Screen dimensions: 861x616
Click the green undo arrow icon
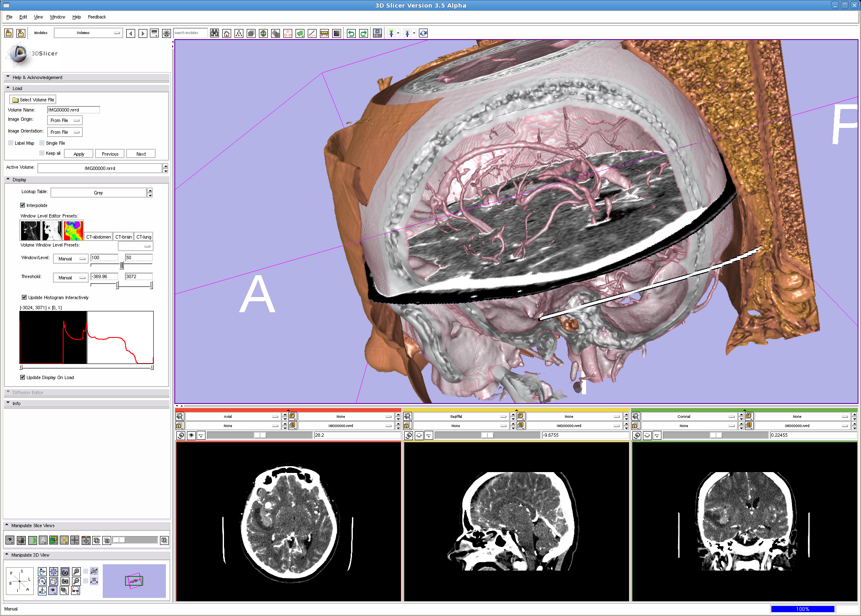(351, 34)
